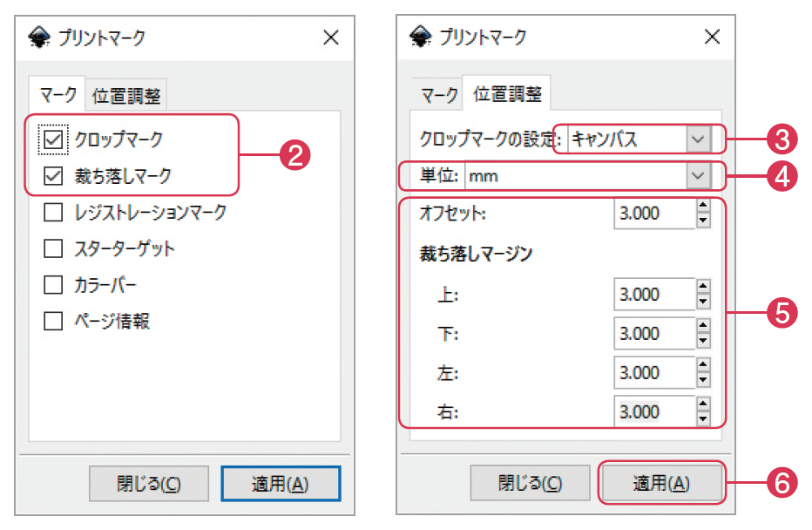Increase the 右 margin with up arrow
812x530 pixels.
(x=704, y=404)
